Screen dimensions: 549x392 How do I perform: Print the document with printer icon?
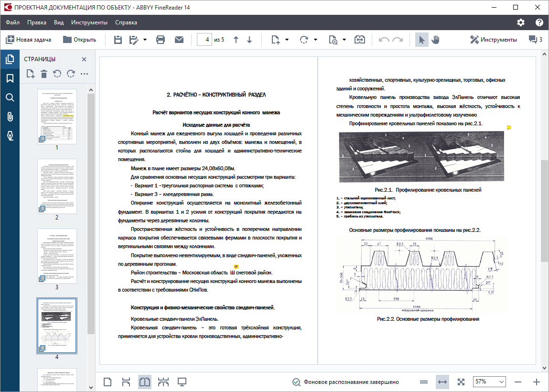(161, 40)
